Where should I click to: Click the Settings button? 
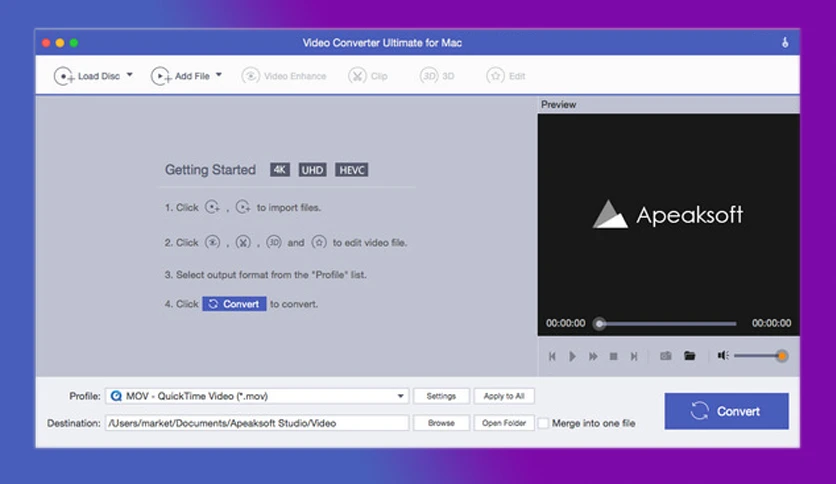(x=441, y=396)
